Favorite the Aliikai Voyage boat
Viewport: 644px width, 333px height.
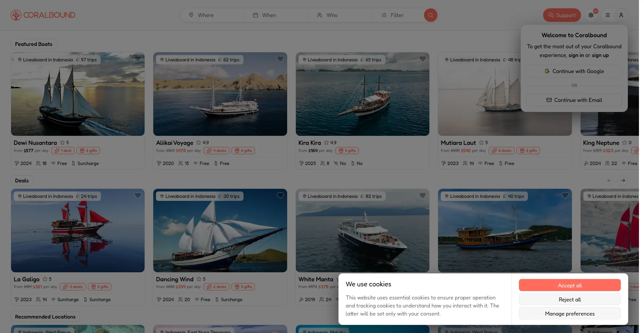coord(280,59)
